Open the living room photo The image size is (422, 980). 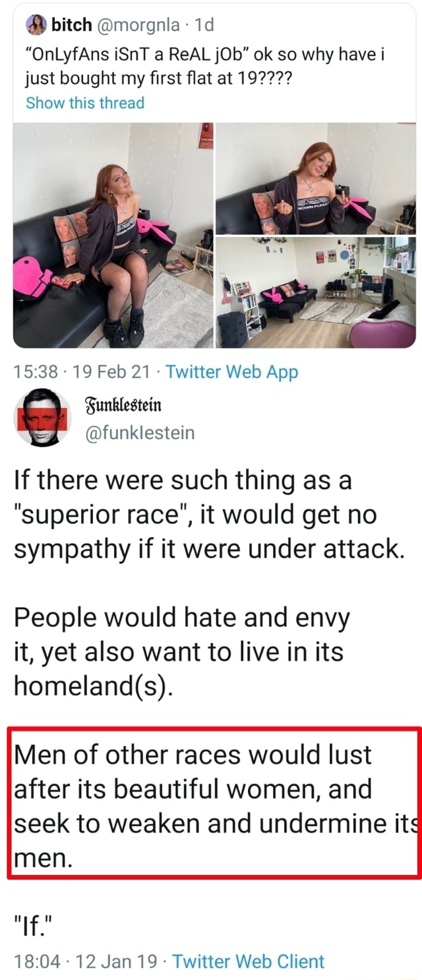coord(316,292)
